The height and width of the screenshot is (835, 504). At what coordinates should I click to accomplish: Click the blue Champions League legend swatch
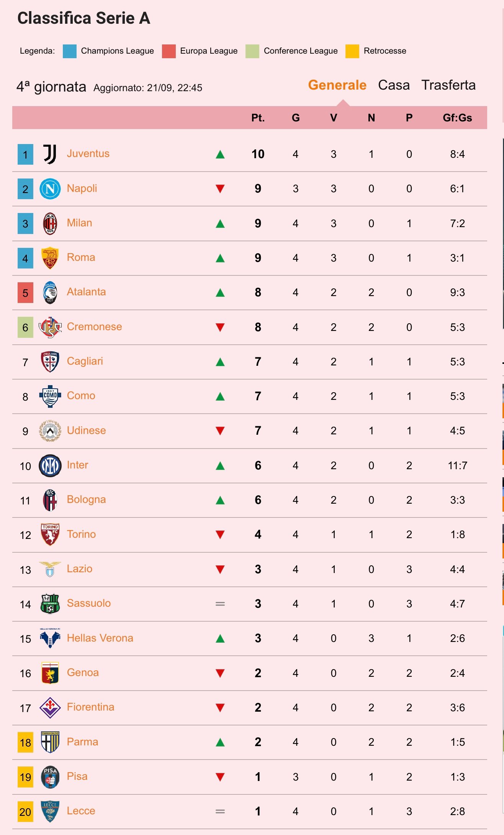[x=69, y=51]
